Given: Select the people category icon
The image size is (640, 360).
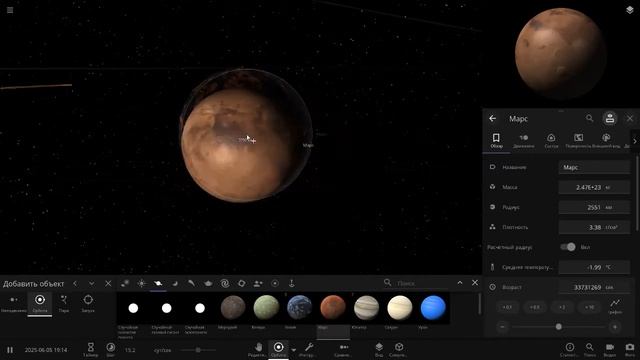Looking at the screenshot, I should pyautogui.click(x=258, y=283).
